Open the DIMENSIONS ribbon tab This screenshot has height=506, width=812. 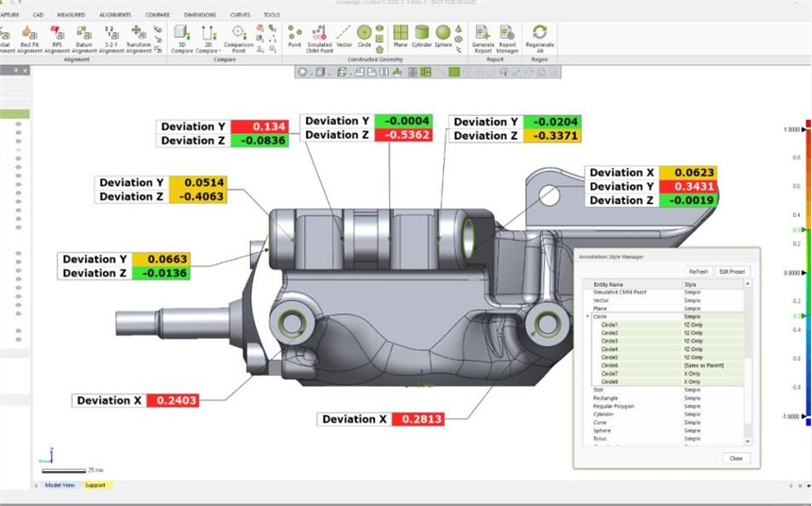[199, 15]
